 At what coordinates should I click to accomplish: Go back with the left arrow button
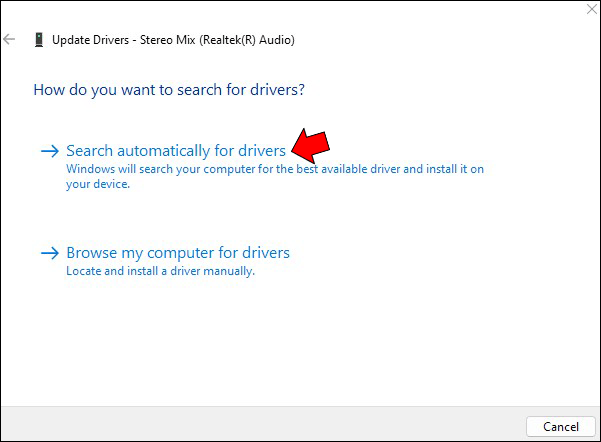(x=9, y=39)
